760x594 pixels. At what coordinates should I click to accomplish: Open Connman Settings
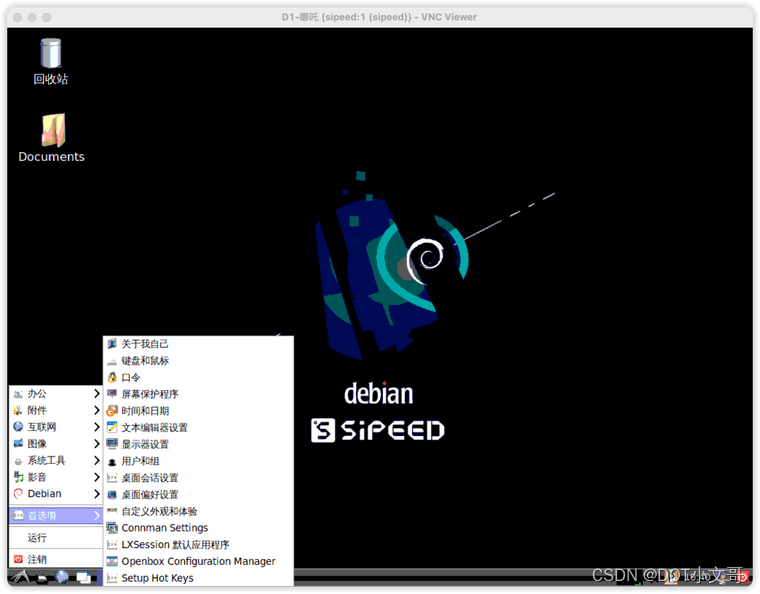pos(198,528)
